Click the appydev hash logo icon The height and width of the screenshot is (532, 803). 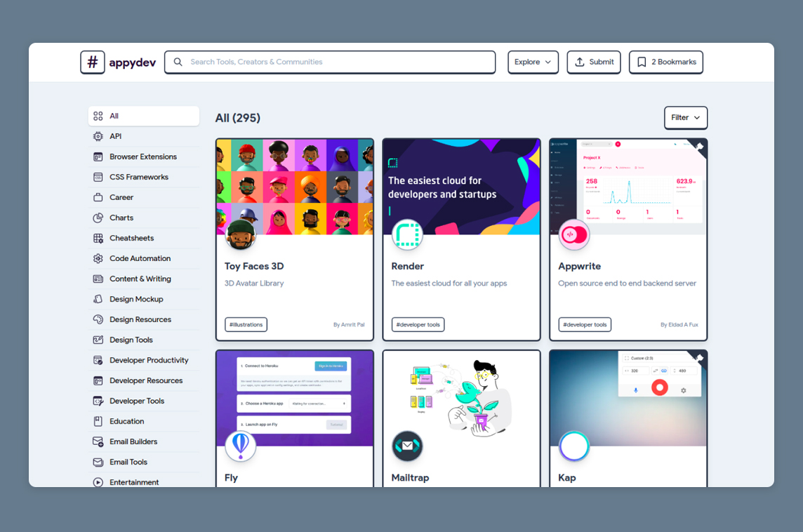pos(92,62)
